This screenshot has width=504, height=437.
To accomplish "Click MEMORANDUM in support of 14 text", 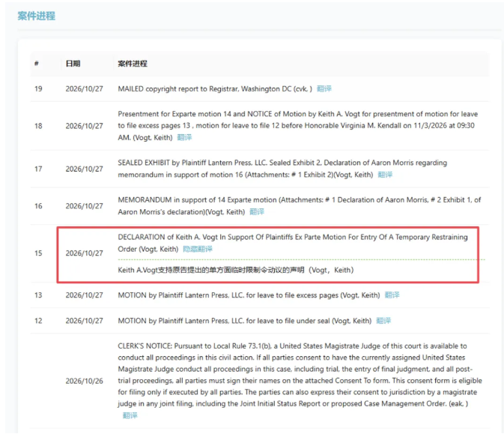I will tap(300, 205).
